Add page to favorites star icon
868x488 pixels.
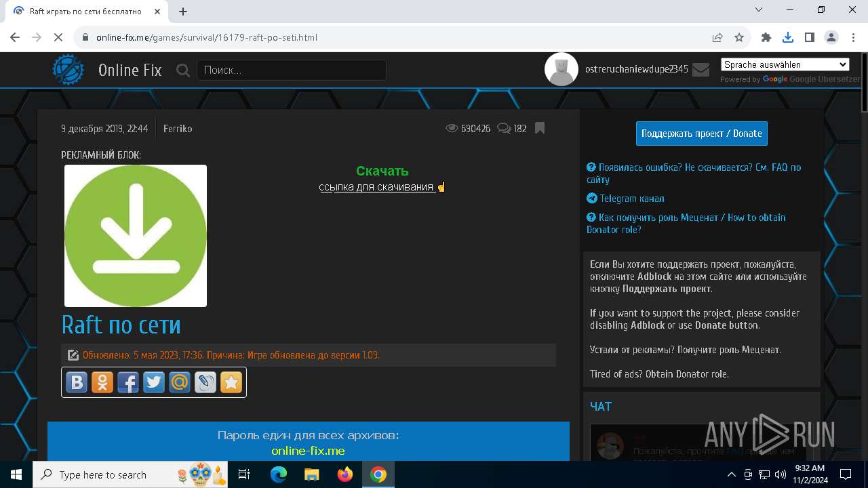231,382
